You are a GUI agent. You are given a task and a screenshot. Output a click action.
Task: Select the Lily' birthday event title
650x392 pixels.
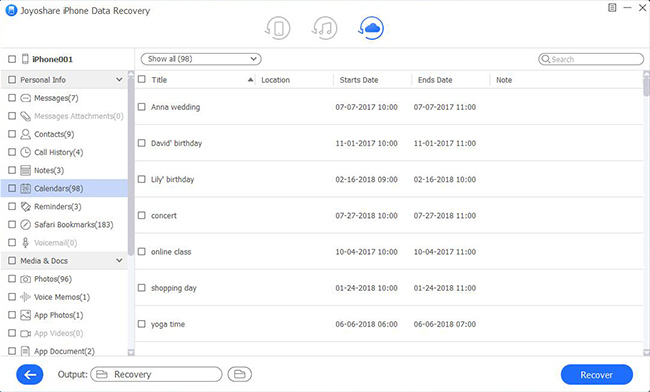pos(172,179)
